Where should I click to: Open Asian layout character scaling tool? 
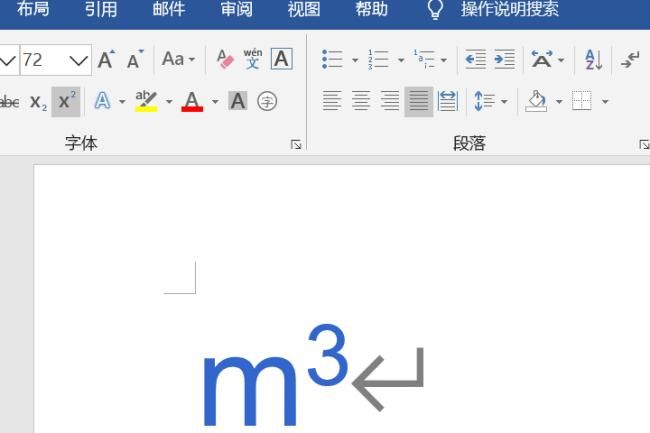point(542,59)
